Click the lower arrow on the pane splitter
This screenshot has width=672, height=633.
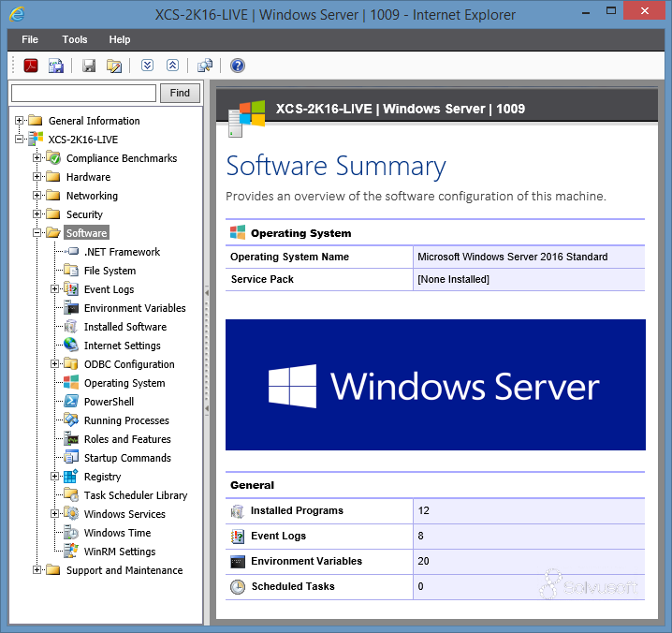[207, 408]
